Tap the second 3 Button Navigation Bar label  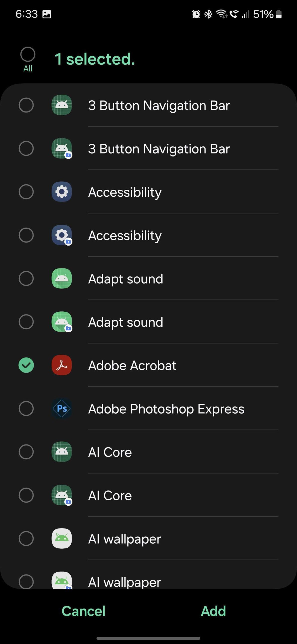point(159,149)
